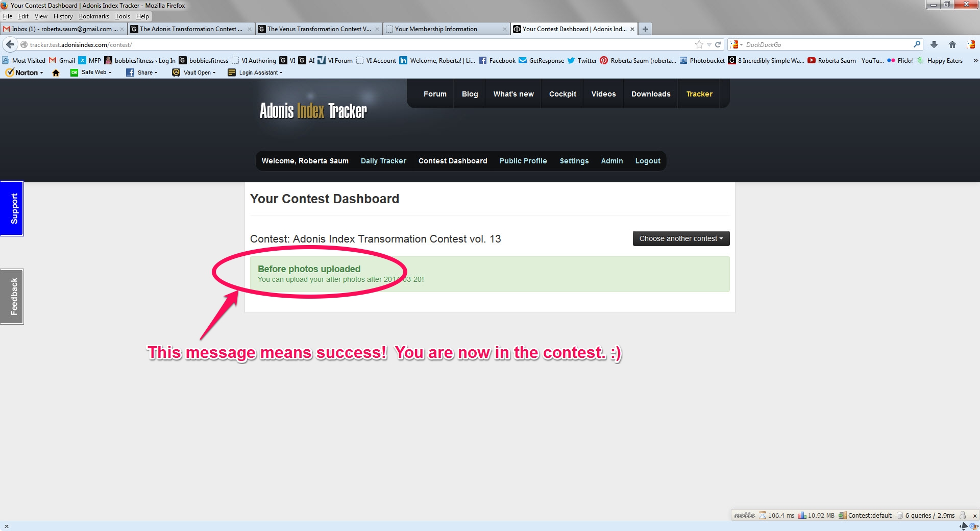Click the 10.92 MB memory indicator
Image resolution: width=980 pixels, height=531 pixels.
point(817,515)
